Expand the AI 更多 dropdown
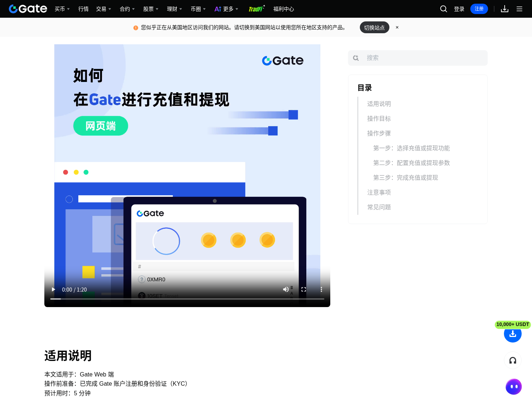The height and width of the screenshot is (406, 532). coord(226,9)
